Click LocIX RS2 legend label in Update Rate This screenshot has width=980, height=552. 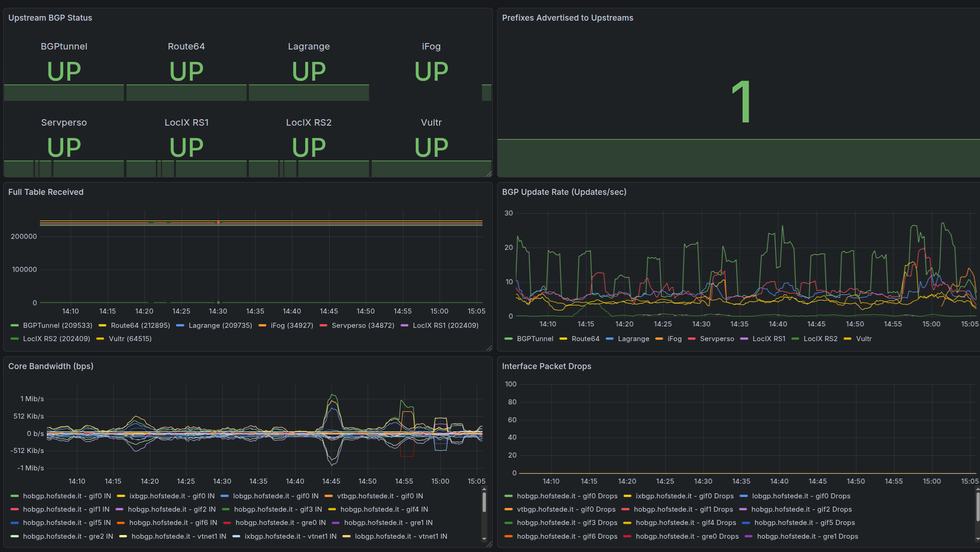tap(820, 339)
